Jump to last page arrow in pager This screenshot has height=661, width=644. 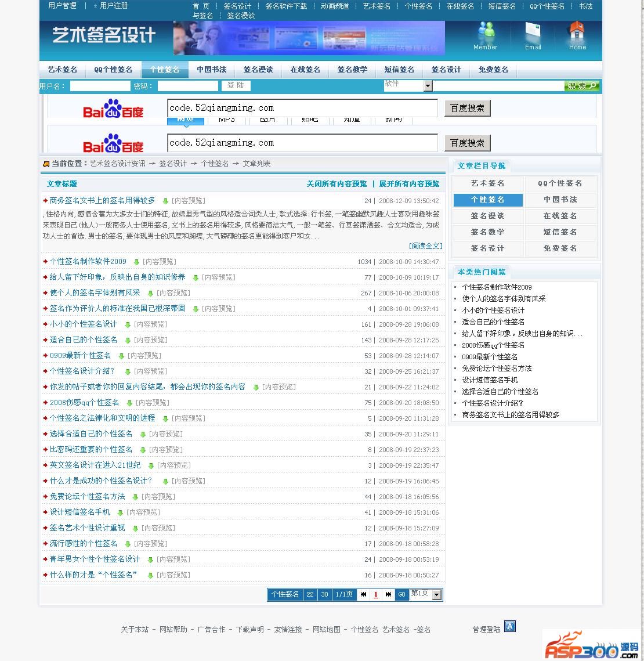pyautogui.click(x=388, y=594)
